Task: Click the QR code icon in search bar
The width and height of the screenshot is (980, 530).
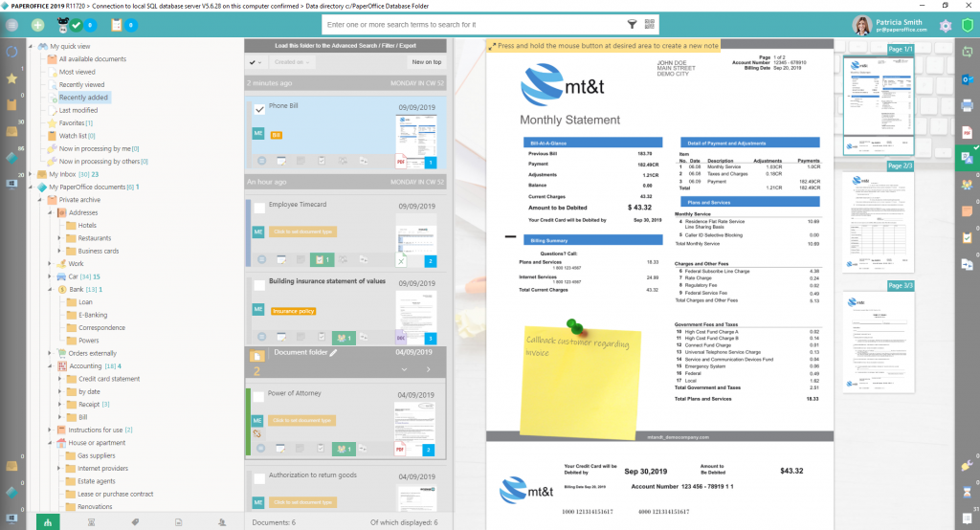Action: [x=650, y=24]
